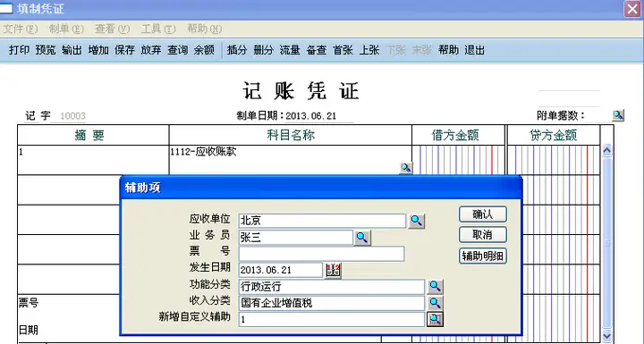
Task: Click 退出 on the toolbar
Action: coord(474,50)
